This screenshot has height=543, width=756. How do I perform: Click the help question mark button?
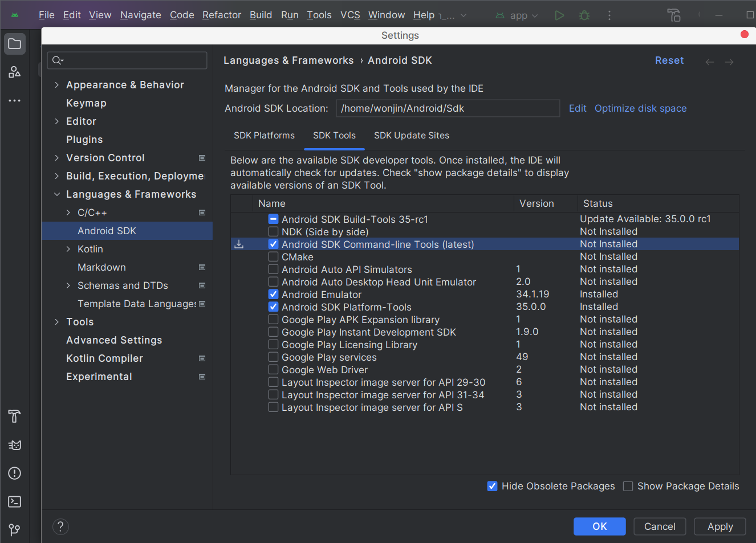point(60,526)
